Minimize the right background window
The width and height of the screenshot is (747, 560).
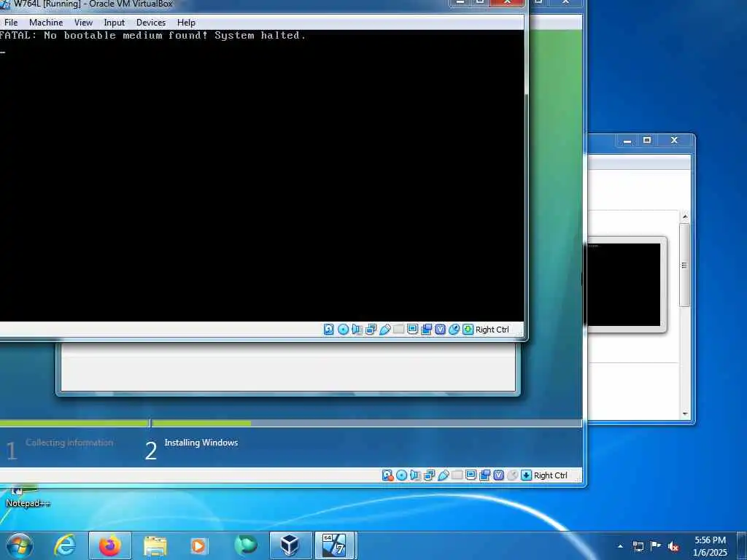point(627,140)
